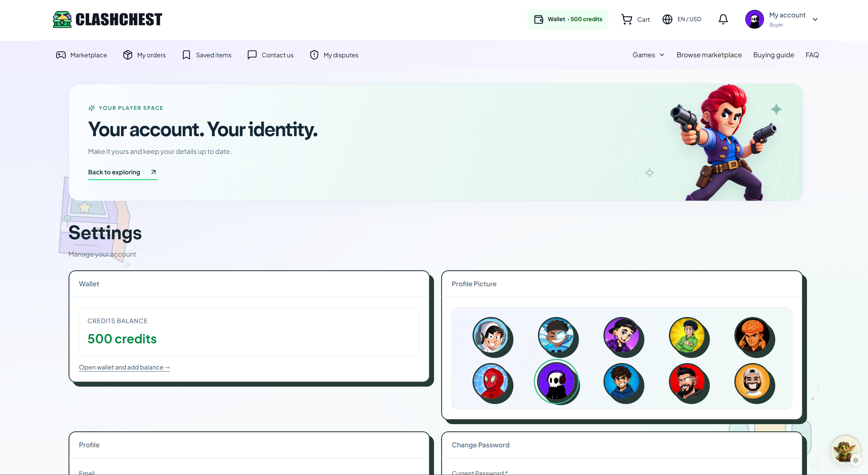868x475 pixels.
Task: Select the orange background white cap avatar
Action: 753,382
